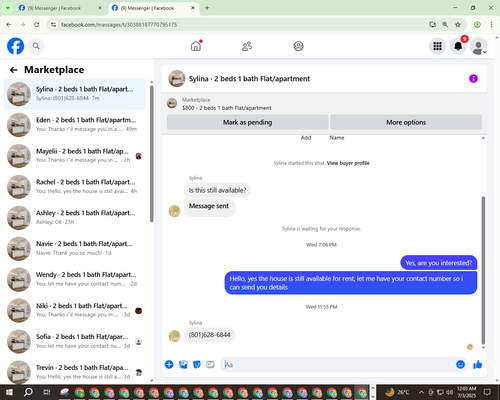Open the emoji picker smiley icon
This screenshot has height=400, width=500.
click(x=460, y=364)
